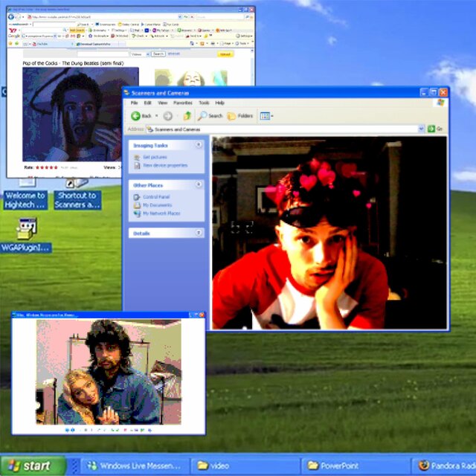
Task: Open the Favorites menu in Scanners and Cameras
Action: 183,103
